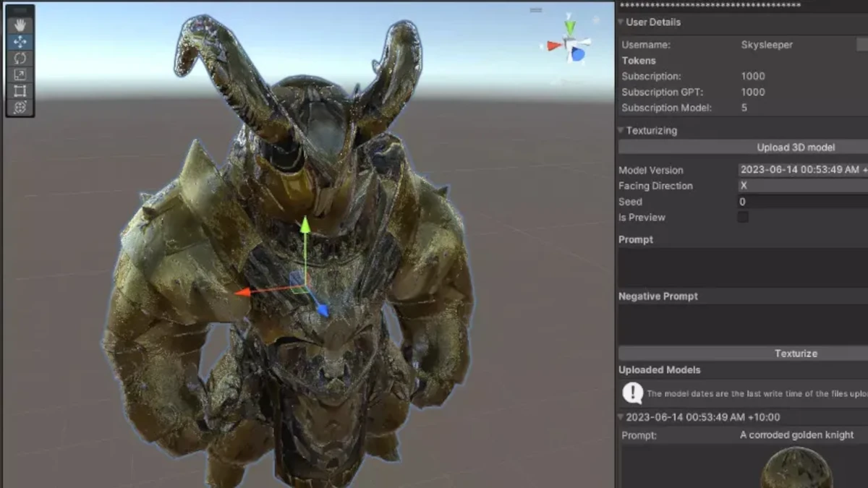This screenshot has width=868, height=488.
Task: Select the Scale tool
Action: pyautogui.click(x=20, y=74)
